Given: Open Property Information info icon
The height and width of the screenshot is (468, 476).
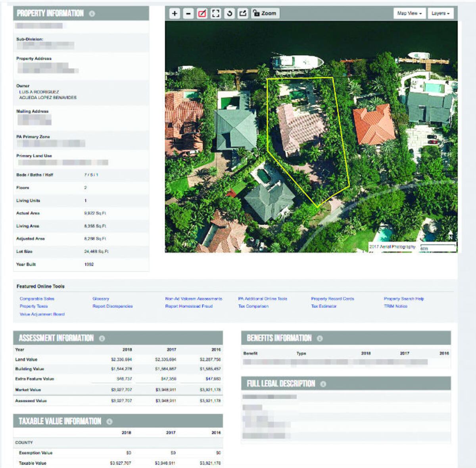Looking at the screenshot, I should [x=92, y=13].
